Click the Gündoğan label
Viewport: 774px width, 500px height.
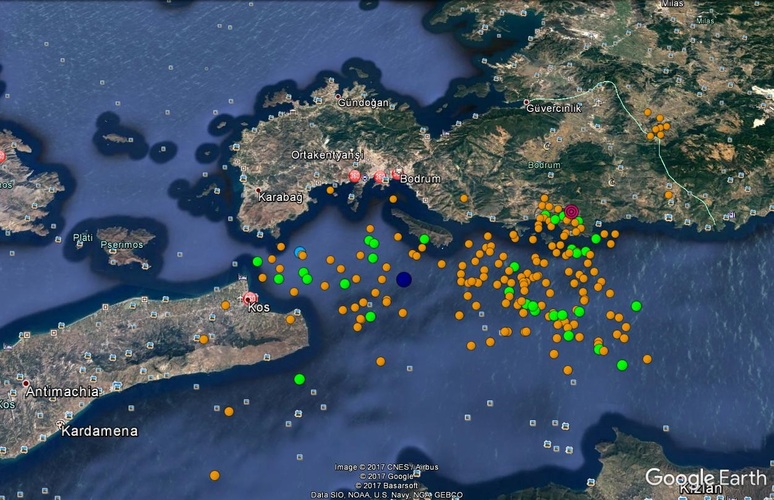point(363,103)
